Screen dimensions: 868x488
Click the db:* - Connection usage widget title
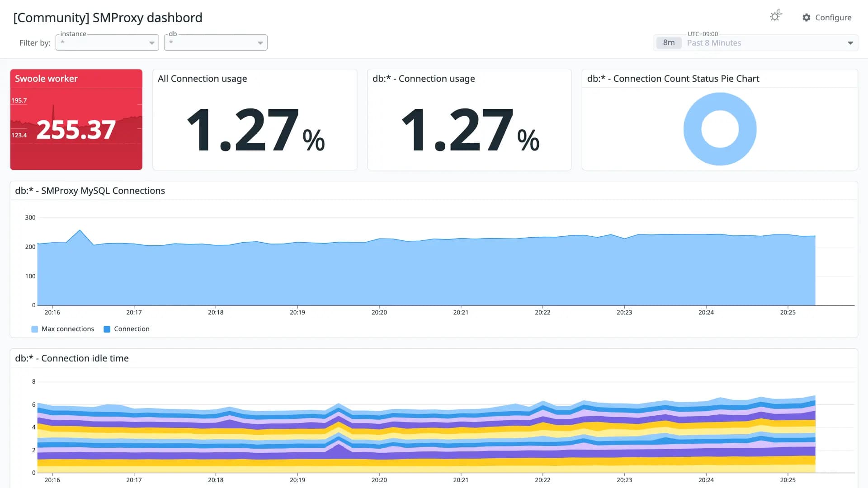424,79
